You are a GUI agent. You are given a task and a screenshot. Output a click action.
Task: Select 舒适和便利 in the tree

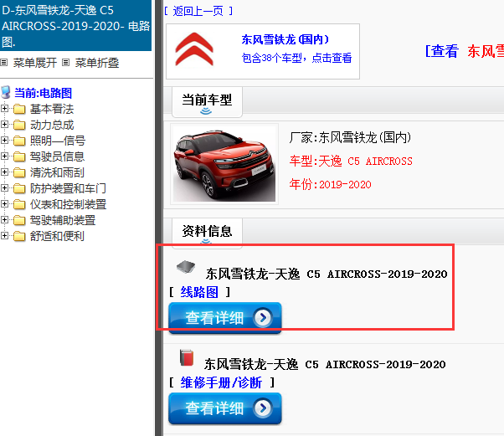pyautogui.click(x=57, y=236)
